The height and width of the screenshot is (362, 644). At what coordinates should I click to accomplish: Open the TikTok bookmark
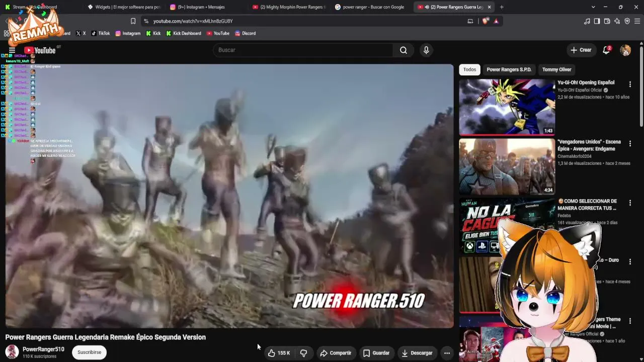(101, 33)
